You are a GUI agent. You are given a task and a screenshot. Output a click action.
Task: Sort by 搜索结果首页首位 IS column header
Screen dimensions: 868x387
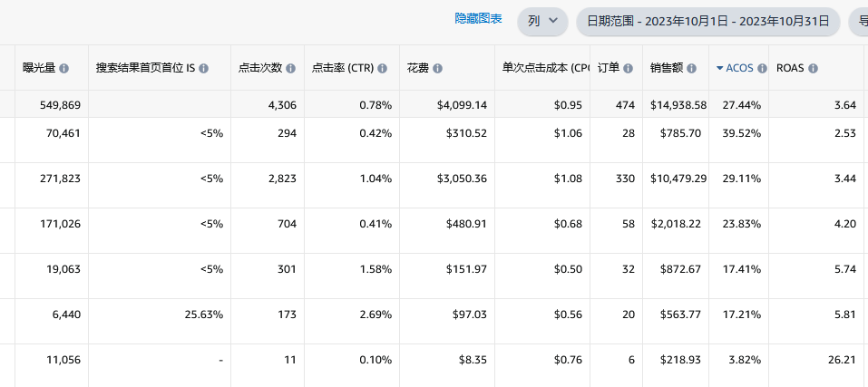click(146, 68)
